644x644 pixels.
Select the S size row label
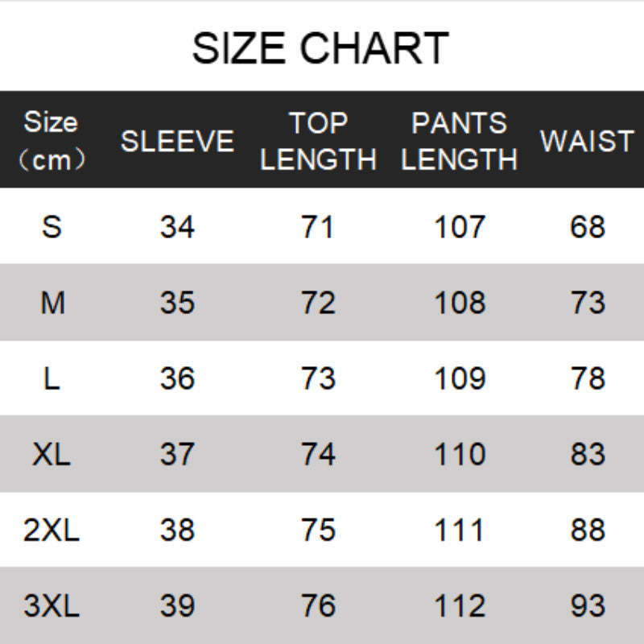(x=52, y=227)
